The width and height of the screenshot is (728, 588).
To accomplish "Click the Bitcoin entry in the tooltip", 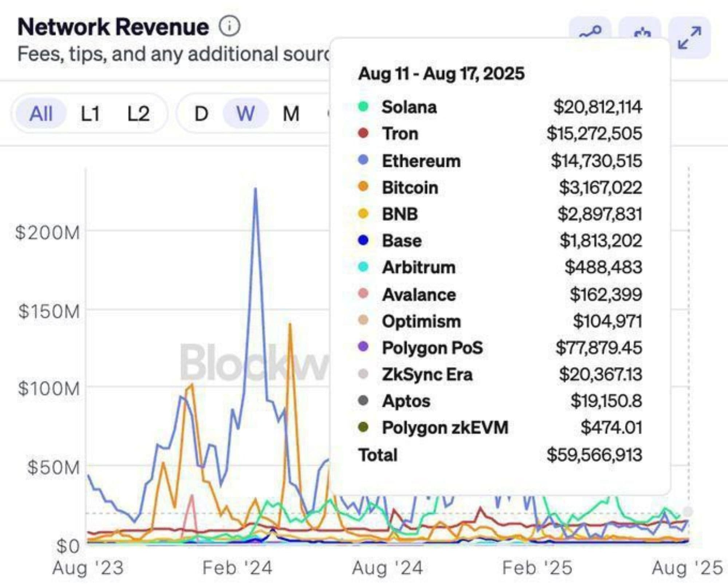I will (410, 188).
